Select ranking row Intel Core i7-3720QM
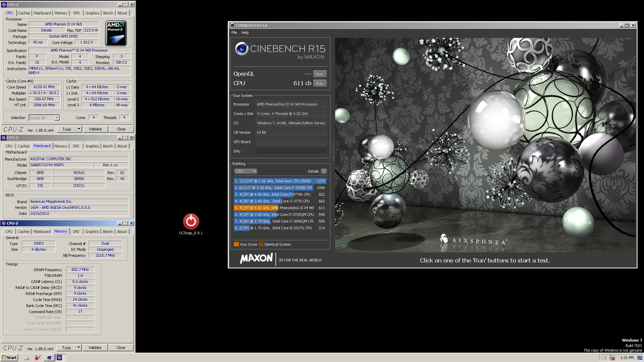Image resolution: width=644 pixels, height=362 pixels. coord(280,215)
